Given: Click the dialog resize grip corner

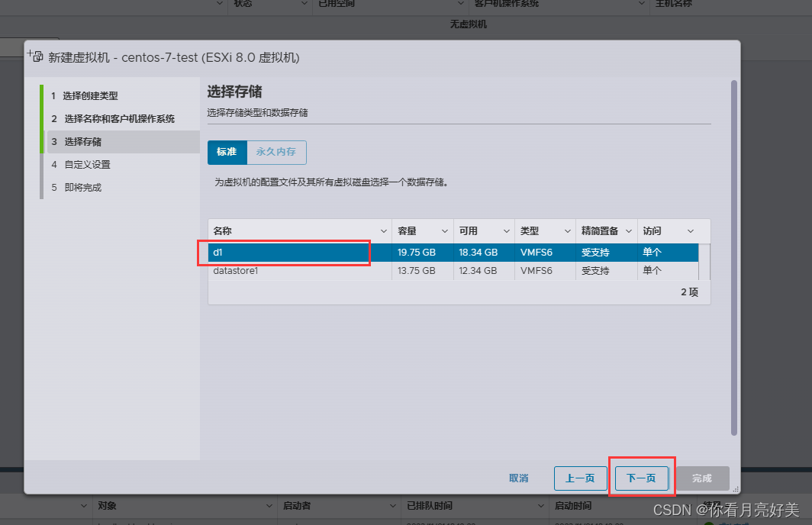Looking at the screenshot, I should pos(736,489).
